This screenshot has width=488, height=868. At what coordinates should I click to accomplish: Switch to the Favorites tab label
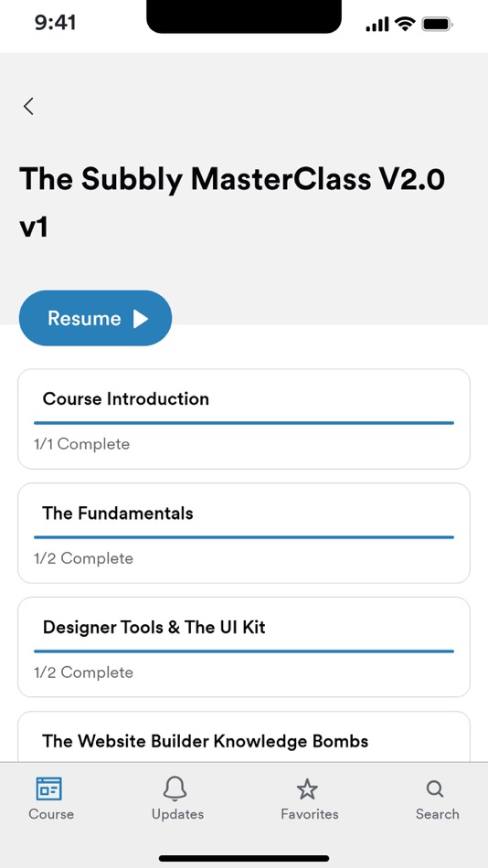point(310,814)
